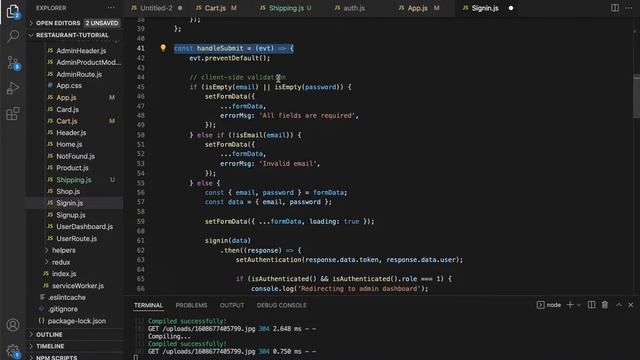Viewport: 640px width, 360px height.
Task: Open the Manage gear icon
Action: 13,351
